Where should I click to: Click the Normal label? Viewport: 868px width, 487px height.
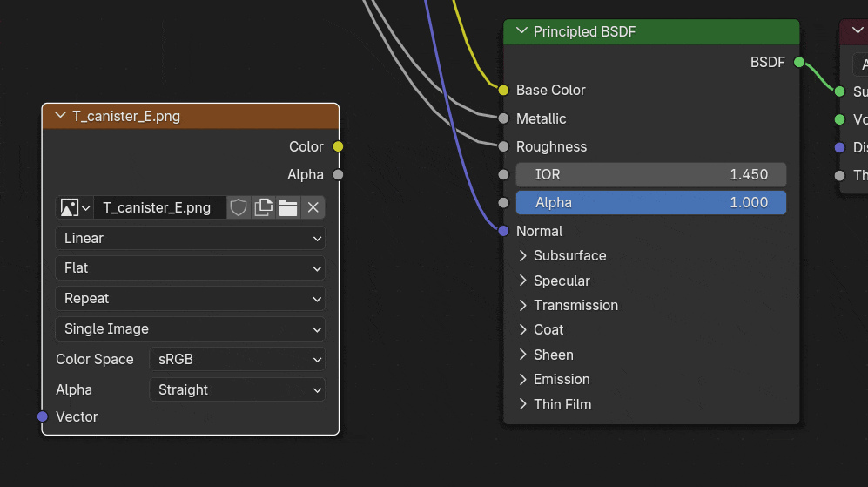tap(539, 231)
